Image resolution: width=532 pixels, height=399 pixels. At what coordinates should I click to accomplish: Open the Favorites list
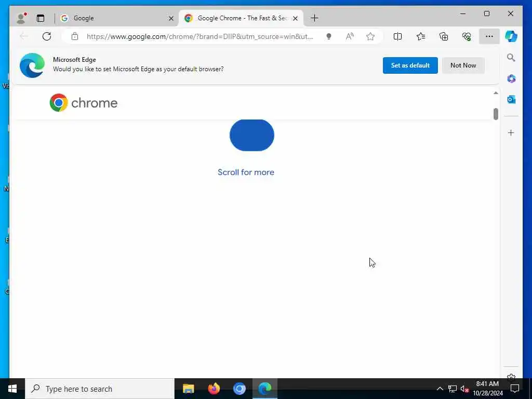pos(421,36)
